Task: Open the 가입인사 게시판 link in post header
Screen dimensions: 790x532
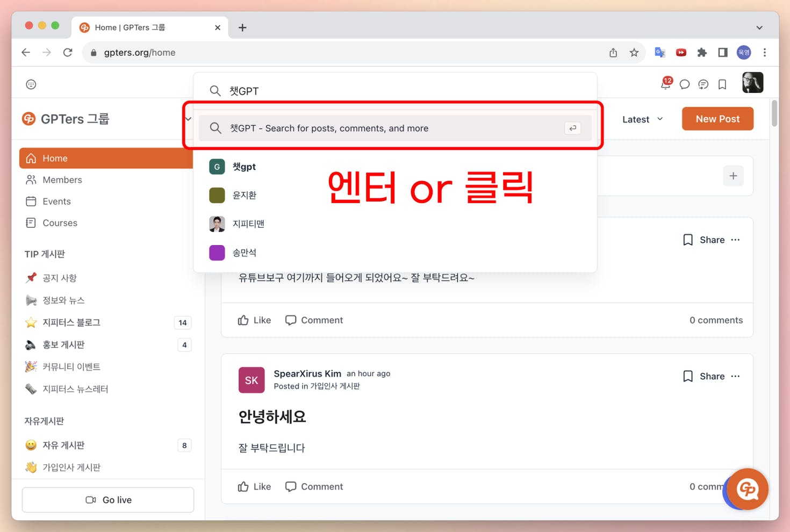Action: point(335,386)
